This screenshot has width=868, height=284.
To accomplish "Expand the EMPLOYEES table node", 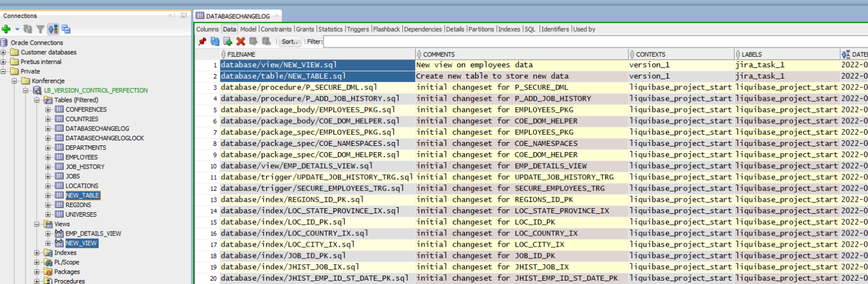I will (48, 157).
